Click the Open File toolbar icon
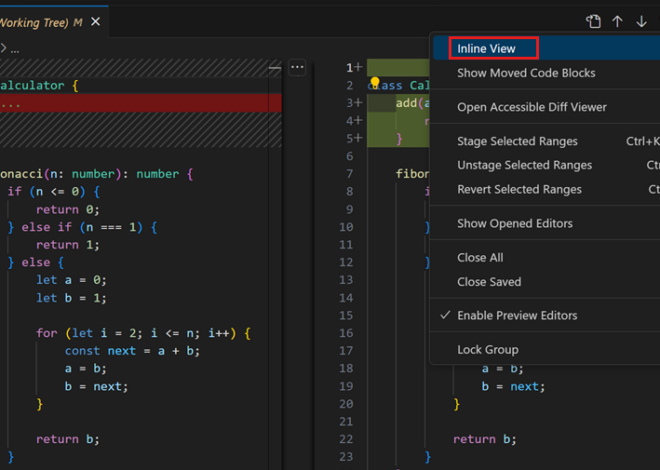 (x=593, y=21)
